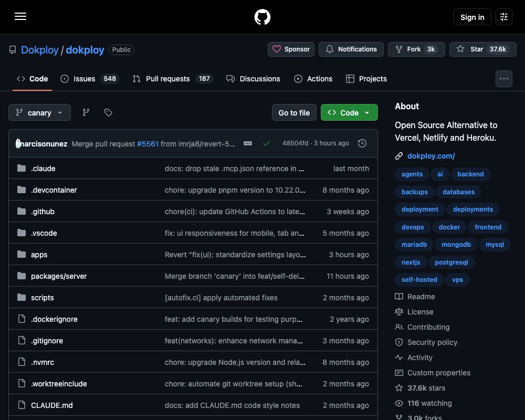Image resolution: width=525 pixels, height=420 pixels.
Task: Open the dokploy repository name link
Action: (85, 49)
